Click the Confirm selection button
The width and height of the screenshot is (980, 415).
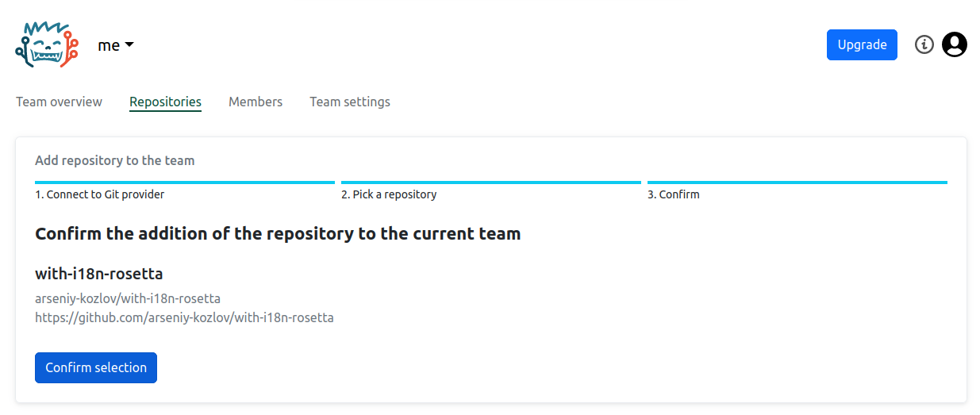pos(96,367)
